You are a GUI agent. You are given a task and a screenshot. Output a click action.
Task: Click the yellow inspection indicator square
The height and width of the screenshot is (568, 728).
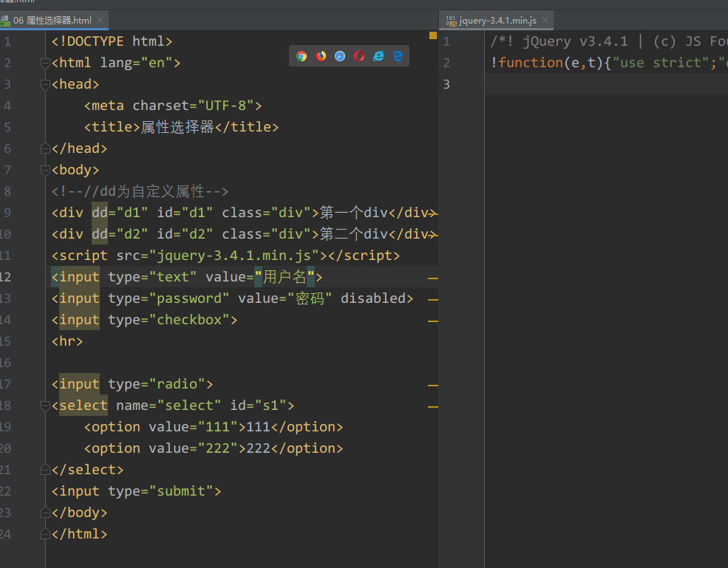pos(432,35)
